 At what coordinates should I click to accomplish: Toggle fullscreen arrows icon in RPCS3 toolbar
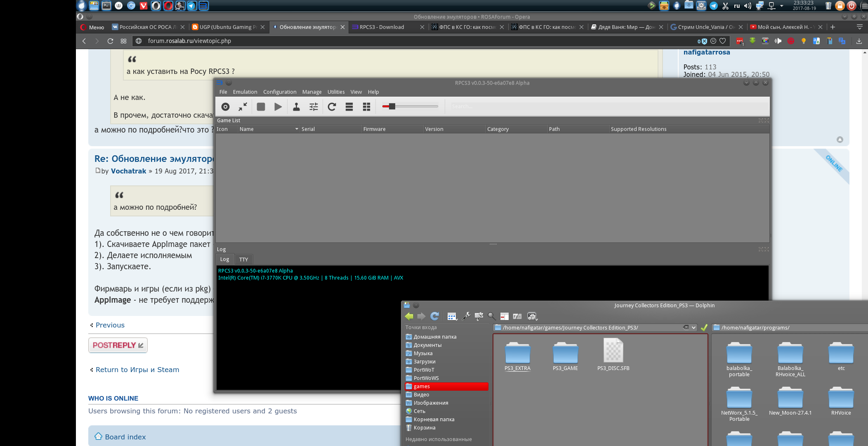click(x=243, y=107)
